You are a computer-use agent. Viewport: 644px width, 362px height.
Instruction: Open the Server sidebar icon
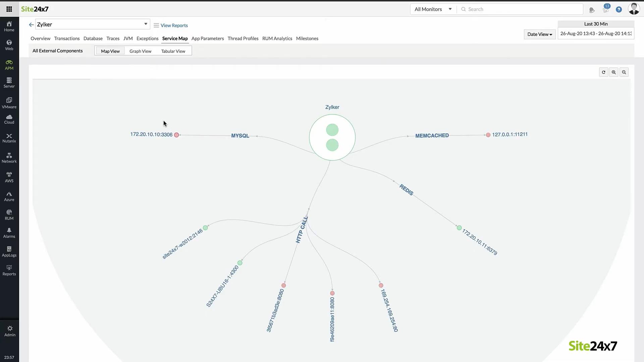click(x=9, y=83)
